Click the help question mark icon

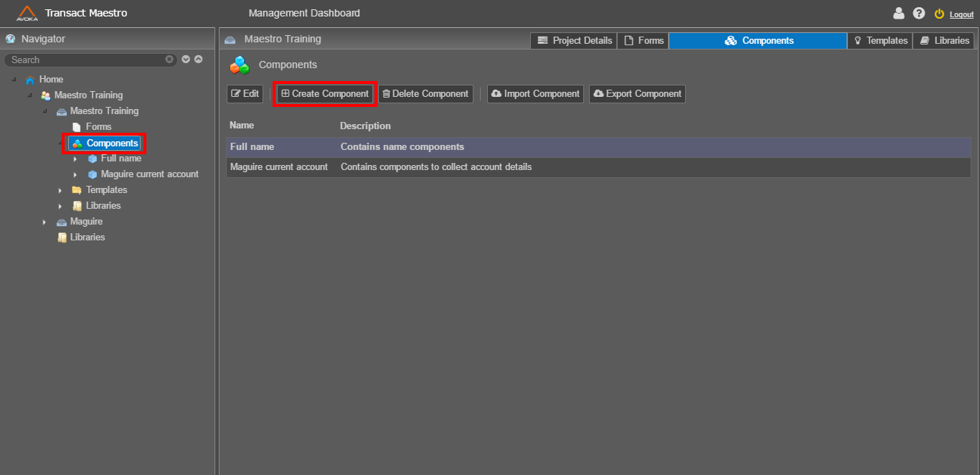(919, 13)
